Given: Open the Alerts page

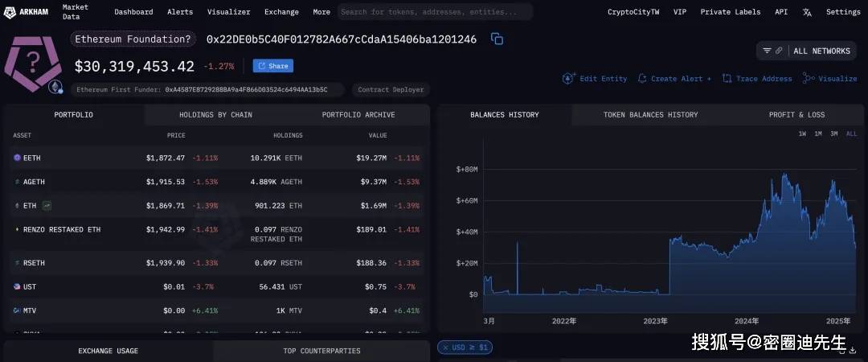Looking at the screenshot, I should pyautogui.click(x=180, y=11).
